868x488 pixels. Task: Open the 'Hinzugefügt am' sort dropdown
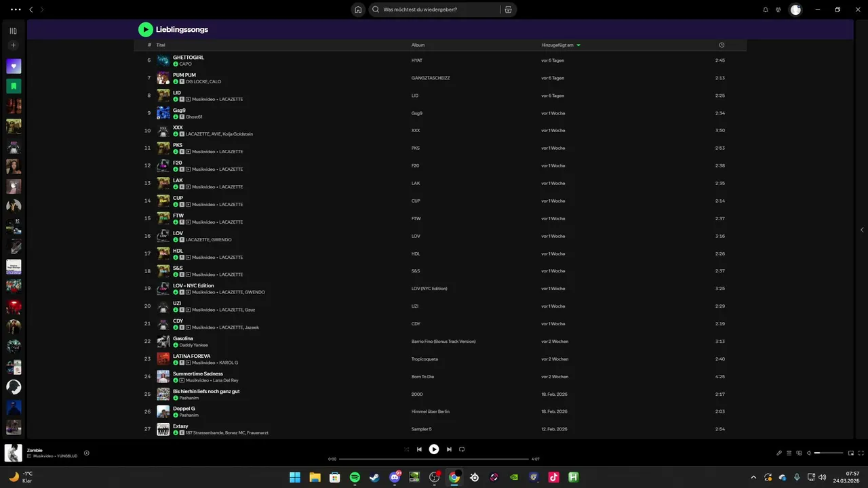561,45
